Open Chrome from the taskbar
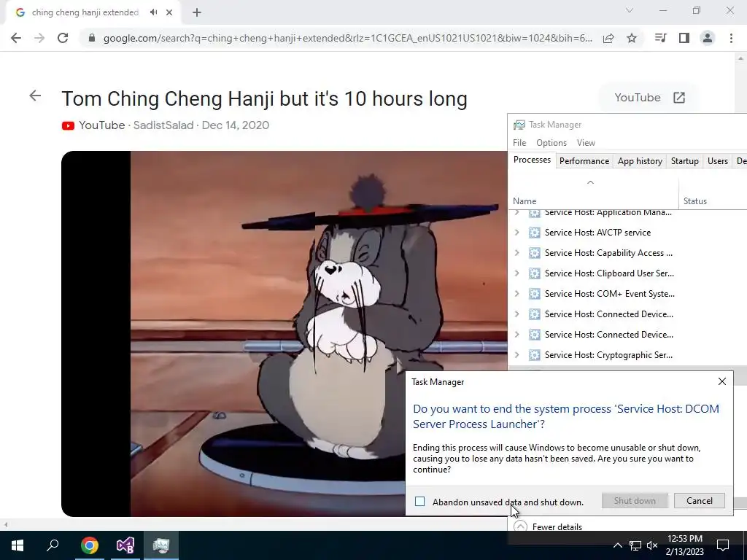 coord(89,545)
